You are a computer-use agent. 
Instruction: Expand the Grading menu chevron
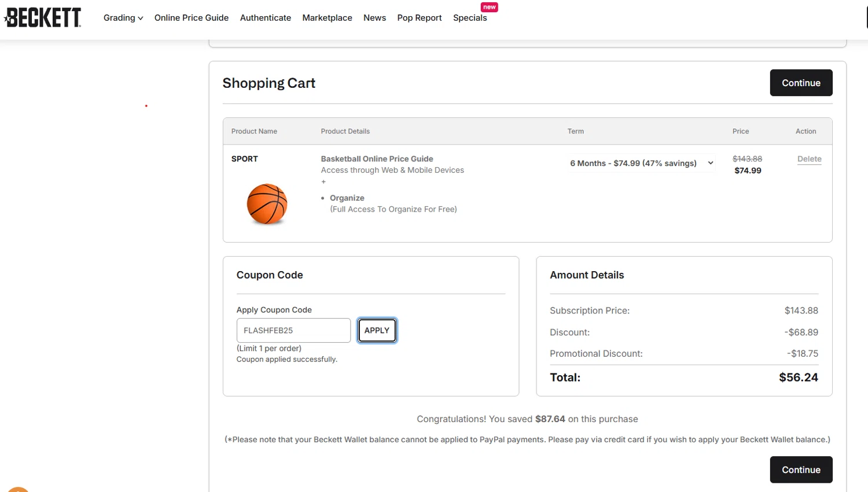pyautogui.click(x=140, y=18)
